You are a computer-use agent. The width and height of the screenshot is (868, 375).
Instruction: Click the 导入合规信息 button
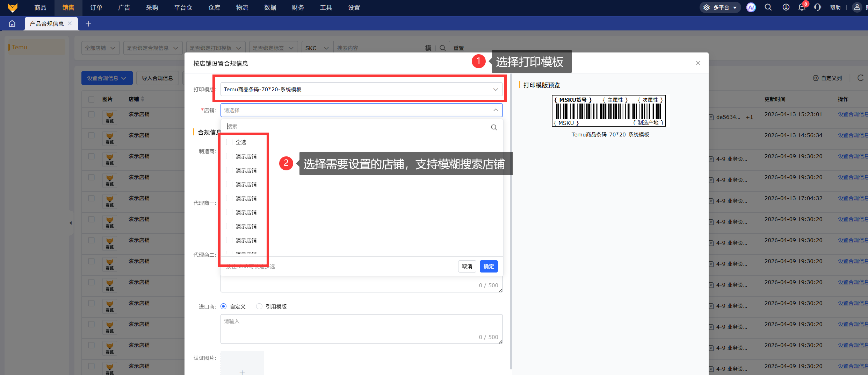tap(158, 78)
